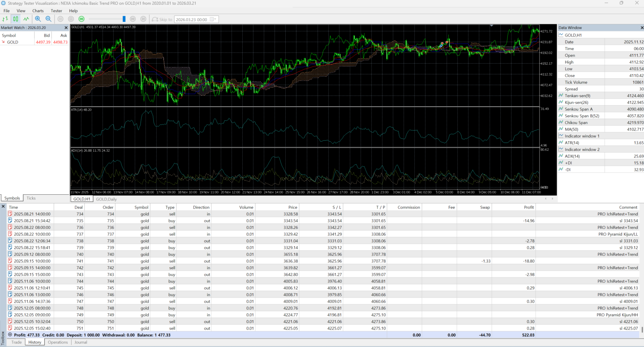Open the Charts menu

pyautogui.click(x=38, y=11)
